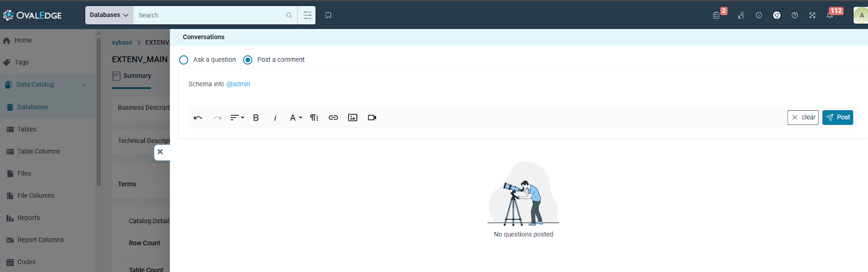Expand the text alignment dropdown
868x272 pixels.
click(x=237, y=118)
